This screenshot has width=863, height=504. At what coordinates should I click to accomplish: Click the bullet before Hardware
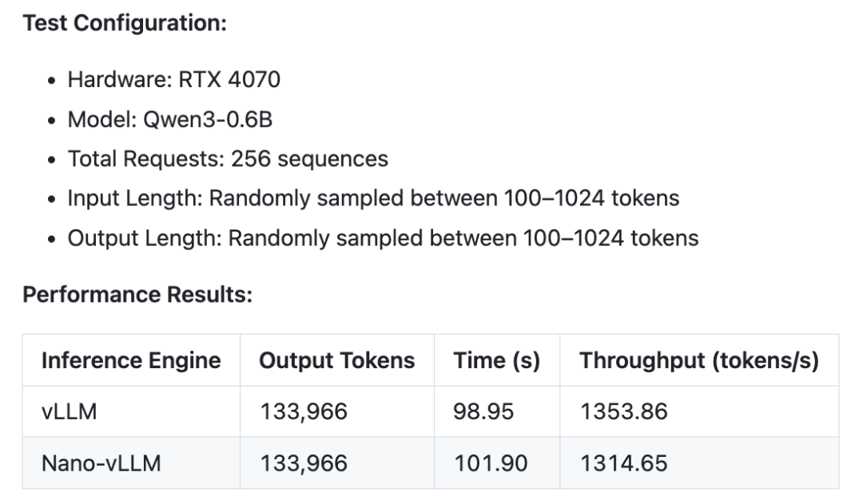(x=52, y=81)
